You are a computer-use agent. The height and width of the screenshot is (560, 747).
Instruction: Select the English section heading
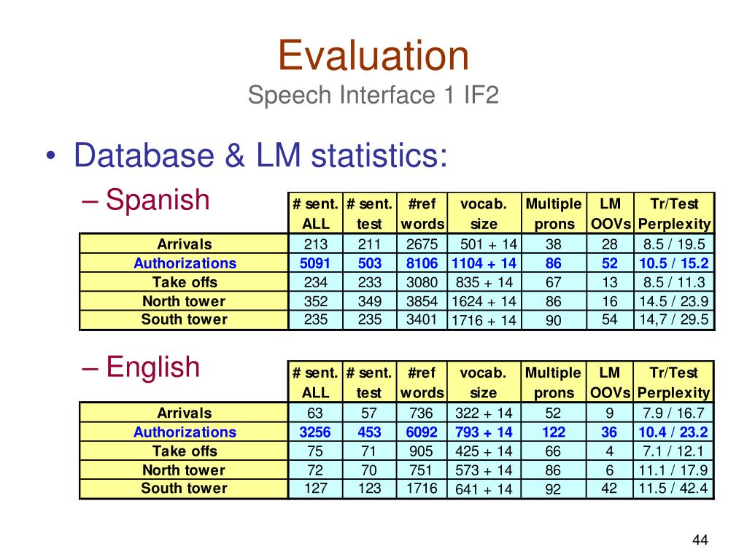tap(152, 367)
